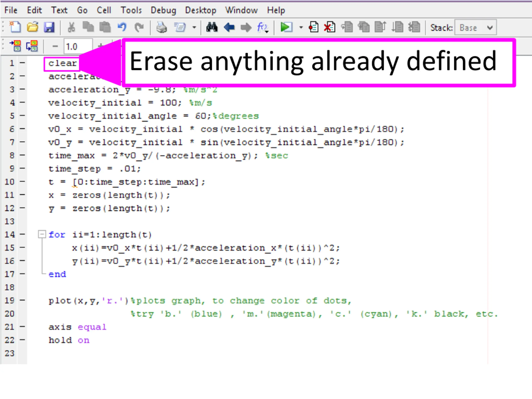Viewport: 532px width, 399px height.
Task: Open the Tools menu
Action: coord(131,10)
